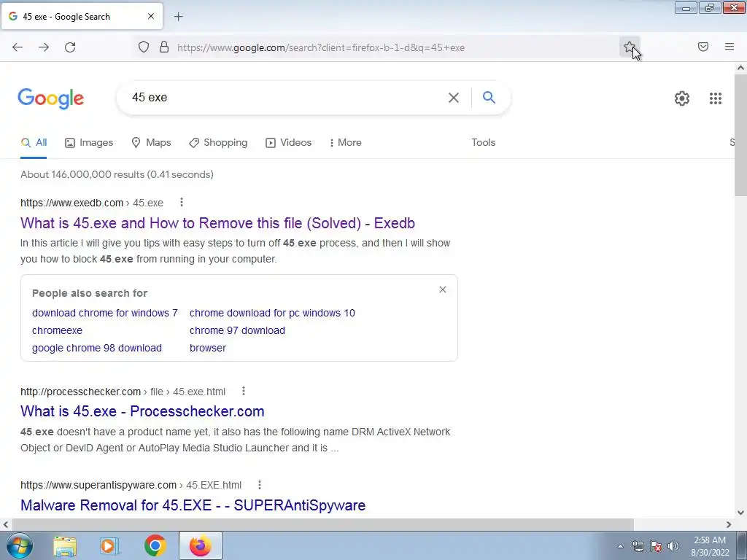The height and width of the screenshot is (560, 747).
Task: Reload the current page
Action: (70, 47)
